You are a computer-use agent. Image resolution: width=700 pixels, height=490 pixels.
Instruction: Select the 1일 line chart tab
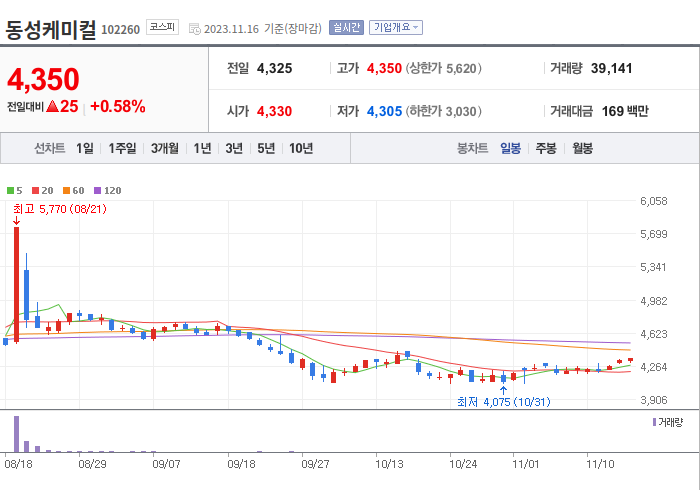coord(85,148)
